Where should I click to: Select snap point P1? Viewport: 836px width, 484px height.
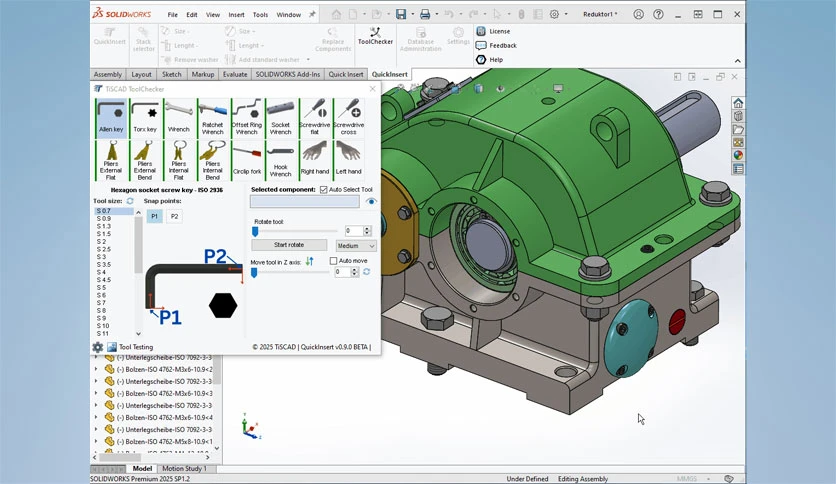[x=155, y=216]
